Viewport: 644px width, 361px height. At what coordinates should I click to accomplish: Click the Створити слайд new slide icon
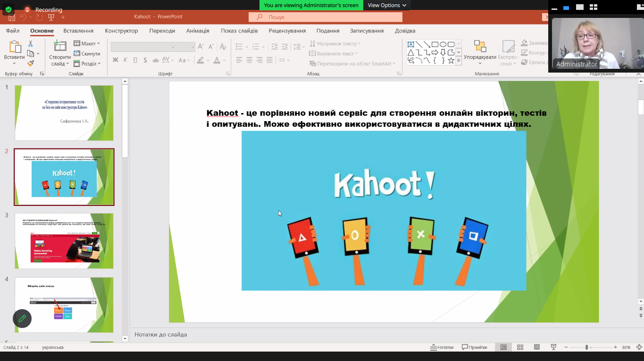point(60,46)
